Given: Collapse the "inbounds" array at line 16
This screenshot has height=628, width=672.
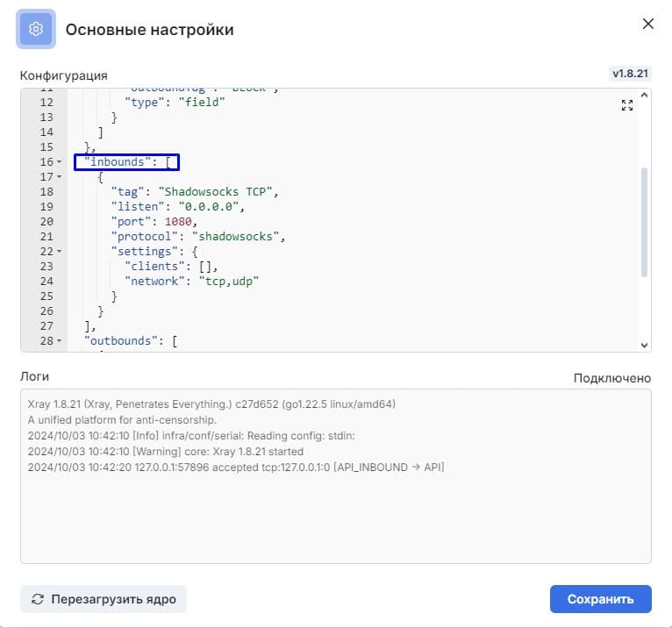Looking at the screenshot, I should pyautogui.click(x=59, y=162).
